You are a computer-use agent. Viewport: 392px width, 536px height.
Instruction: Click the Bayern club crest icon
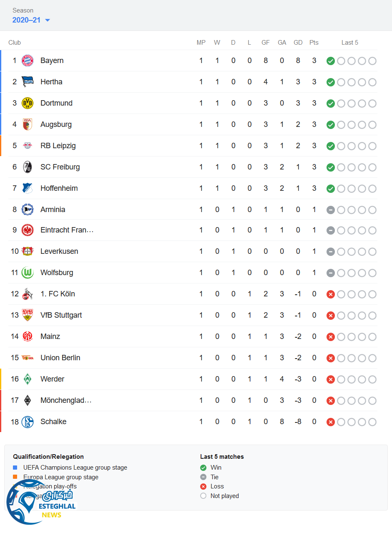tap(28, 61)
